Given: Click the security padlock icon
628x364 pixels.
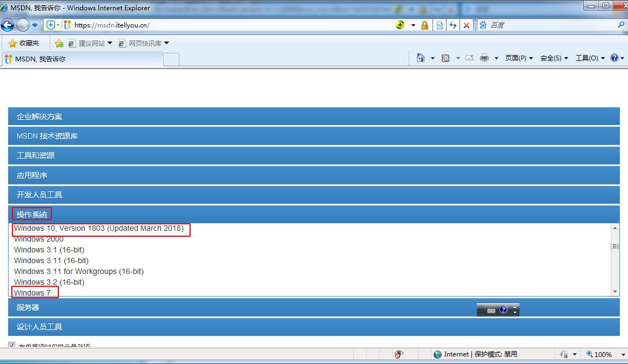Looking at the screenshot, I should coord(424,25).
